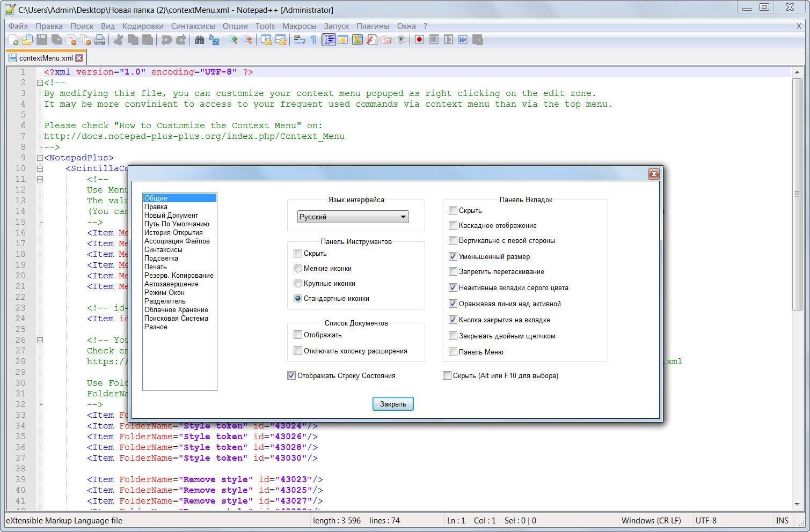Click the Replace toolbar icon
The image size is (810, 532).
(214, 40)
